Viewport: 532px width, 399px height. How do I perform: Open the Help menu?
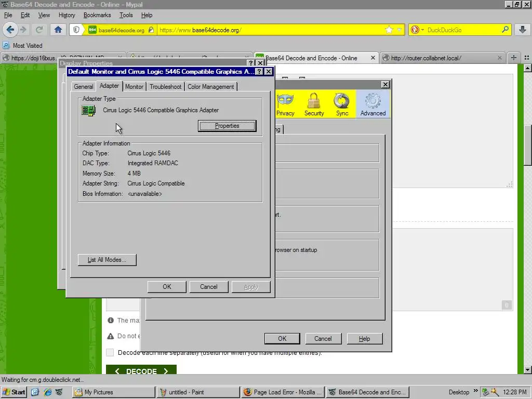[x=147, y=15]
